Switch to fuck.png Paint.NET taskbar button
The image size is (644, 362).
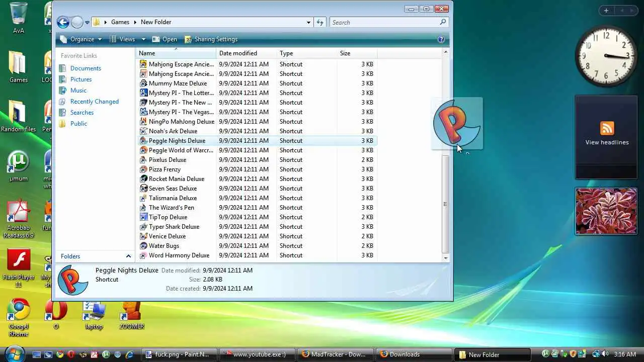[x=181, y=354]
